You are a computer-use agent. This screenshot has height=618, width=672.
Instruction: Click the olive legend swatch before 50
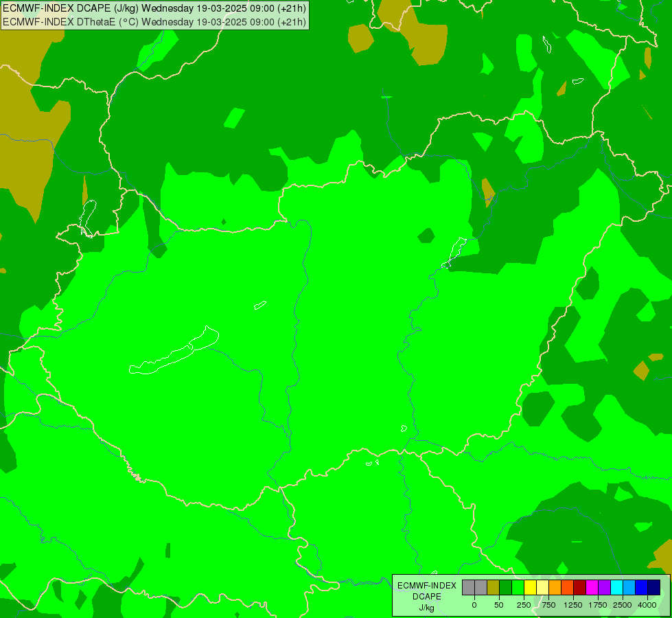point(494,588)
